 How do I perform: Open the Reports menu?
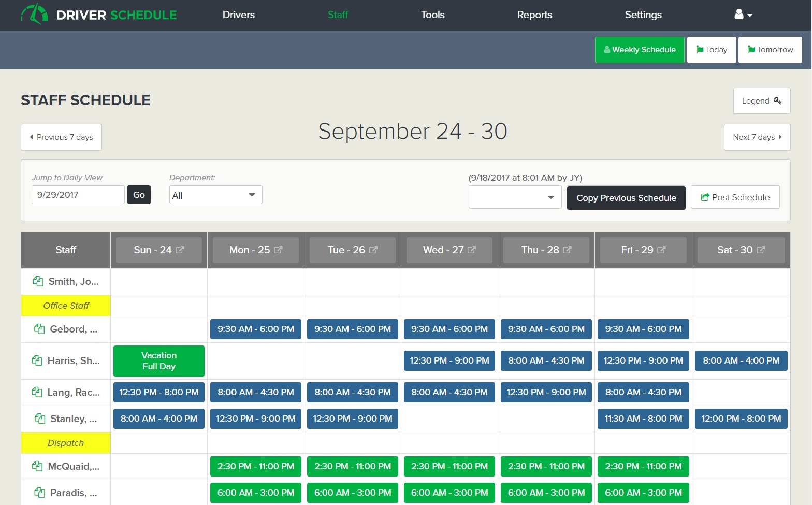[x=535, y=15]
